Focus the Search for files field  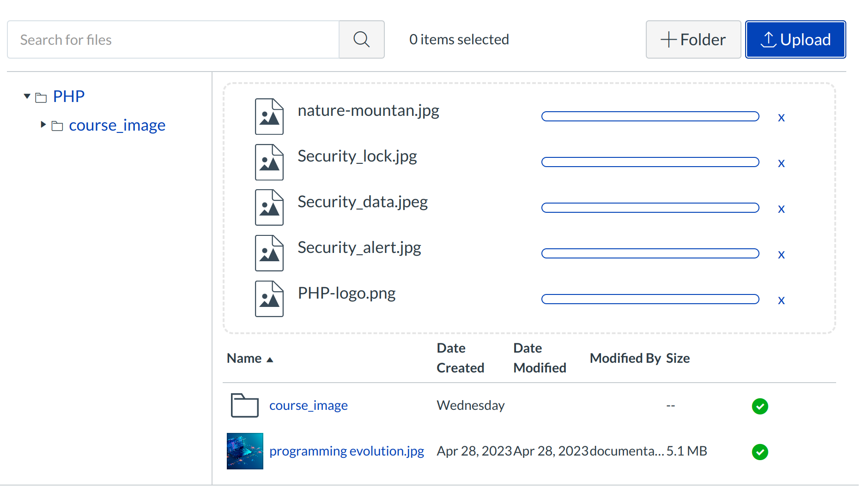[x=173, y=40]
